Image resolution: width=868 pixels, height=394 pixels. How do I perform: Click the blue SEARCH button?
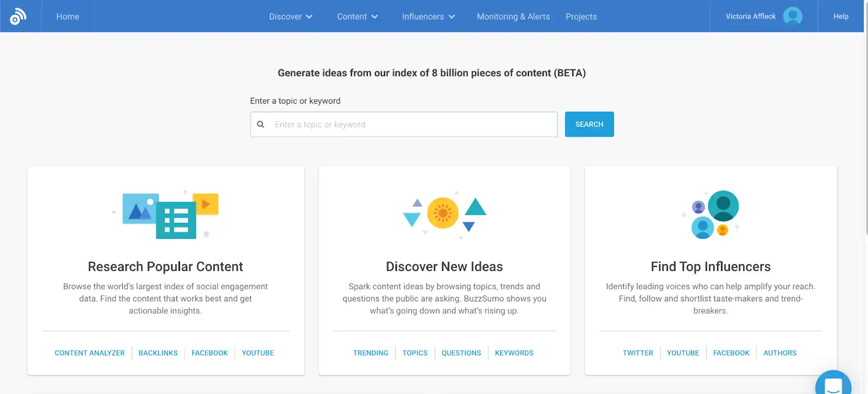coord(589,124)
